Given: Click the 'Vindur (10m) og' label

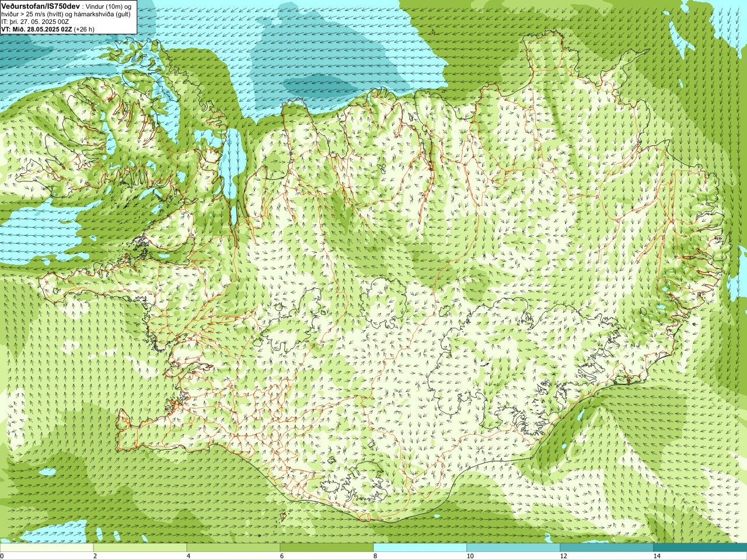Looking at the screenshot, I should (109, 6).
